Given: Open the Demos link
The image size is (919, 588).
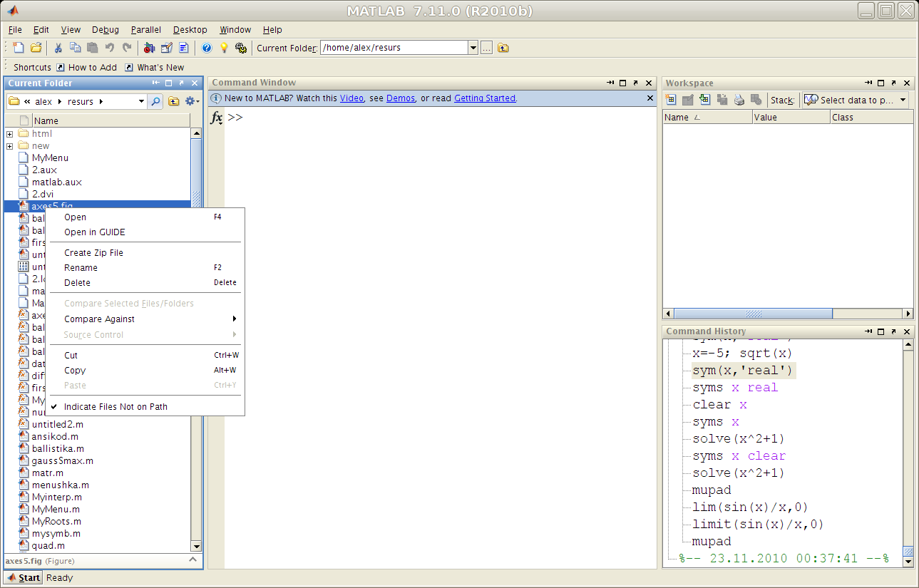Looking at the screenshot, I should point(401,98).
